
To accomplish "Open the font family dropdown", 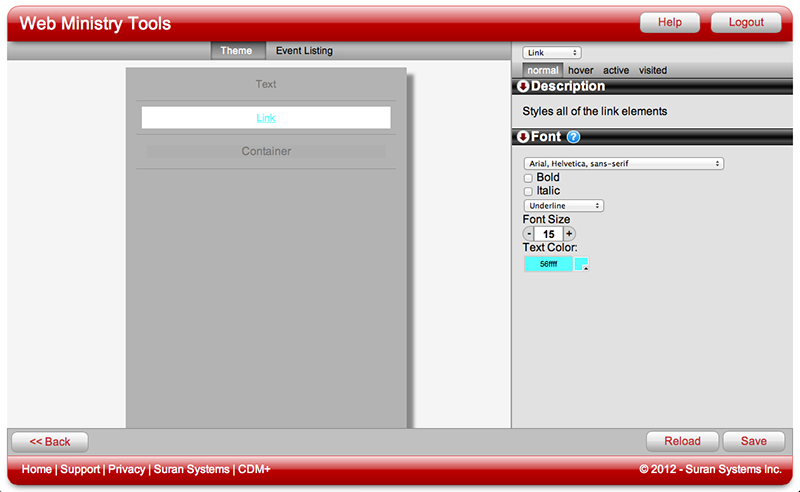I will [x=623, y=163].
